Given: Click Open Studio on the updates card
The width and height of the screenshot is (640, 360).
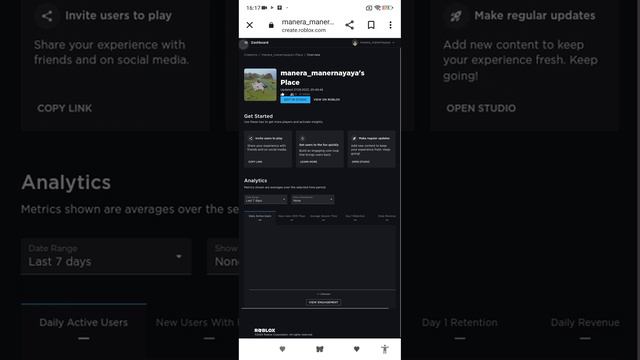Looking at the screenshot, I should pos(360,162).
